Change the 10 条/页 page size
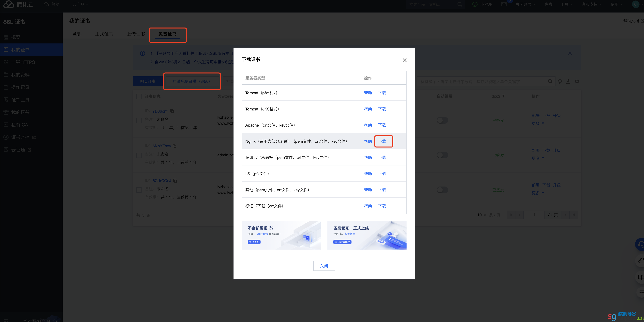 pos(482,215)
